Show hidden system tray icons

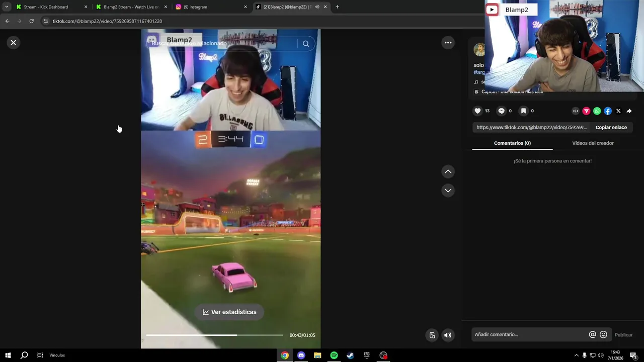click(576, 355)
